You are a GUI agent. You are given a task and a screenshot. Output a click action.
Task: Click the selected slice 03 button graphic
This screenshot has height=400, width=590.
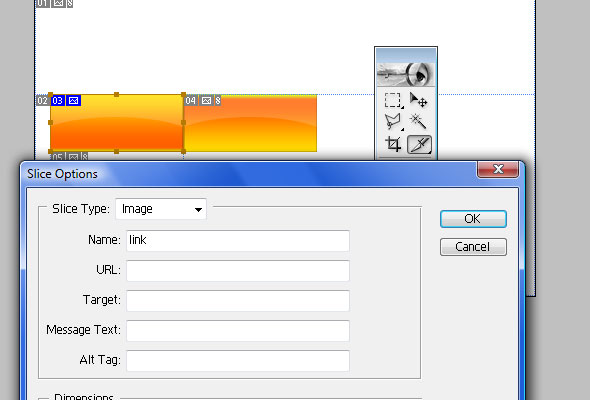[x=117, y=123]
